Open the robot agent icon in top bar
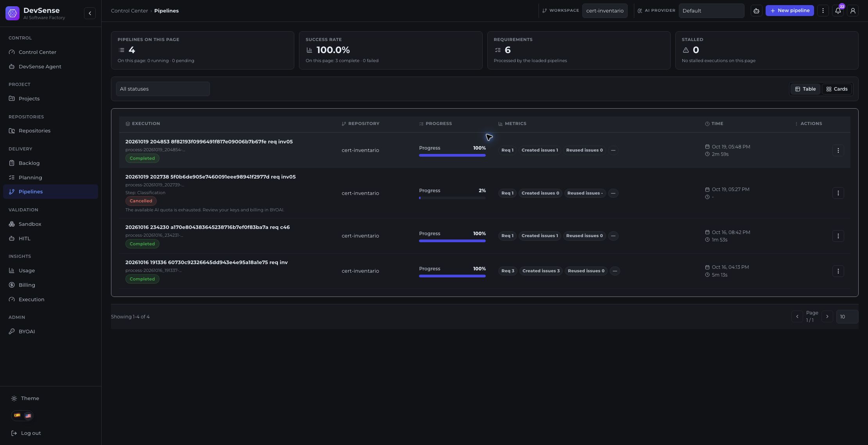This screenshot has width=868, height=445. click(757, 11)
